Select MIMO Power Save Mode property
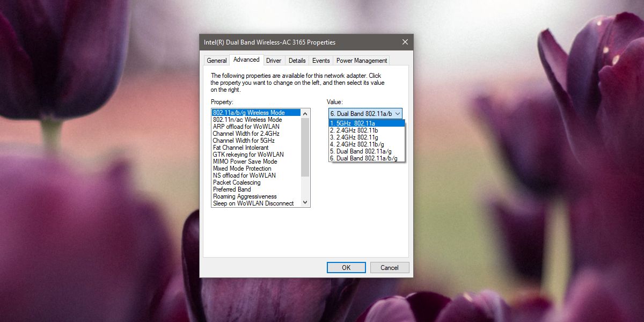Screen dimensions: 644x322 pos(257,162)
